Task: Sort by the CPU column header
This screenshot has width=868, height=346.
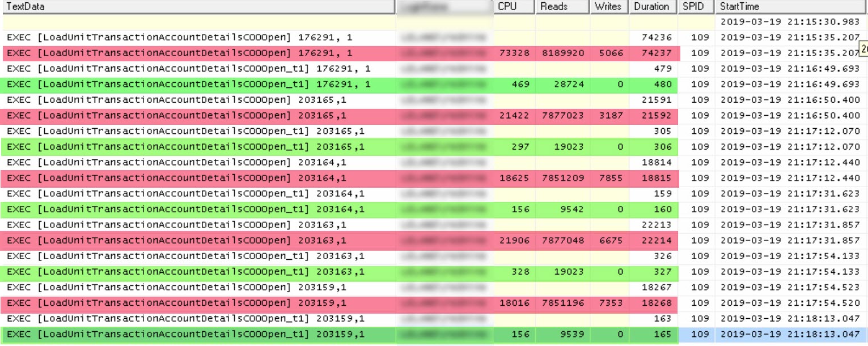Action: [x=514, y=7]
